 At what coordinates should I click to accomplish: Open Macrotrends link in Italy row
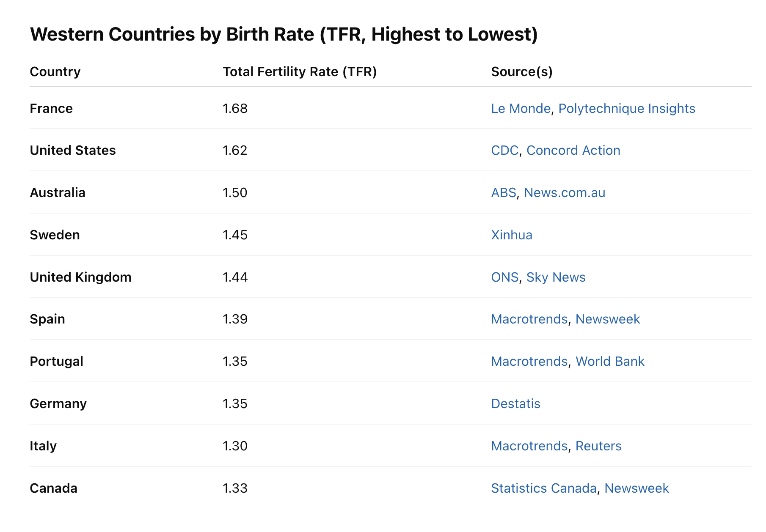click(529, 446)
